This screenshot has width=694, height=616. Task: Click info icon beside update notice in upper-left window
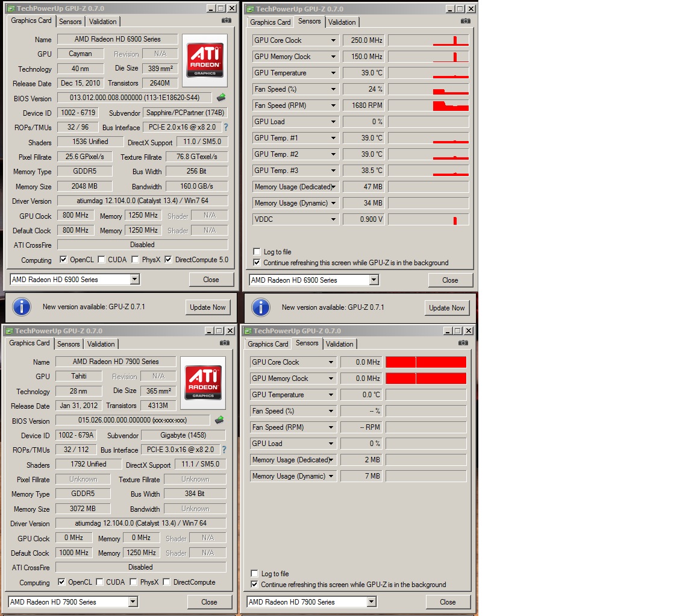click(22, 306)
